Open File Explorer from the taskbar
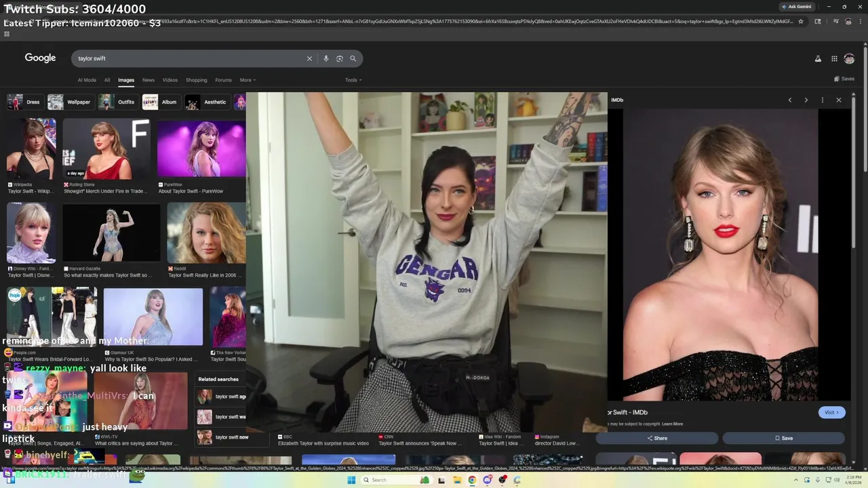 click(457, 480)
